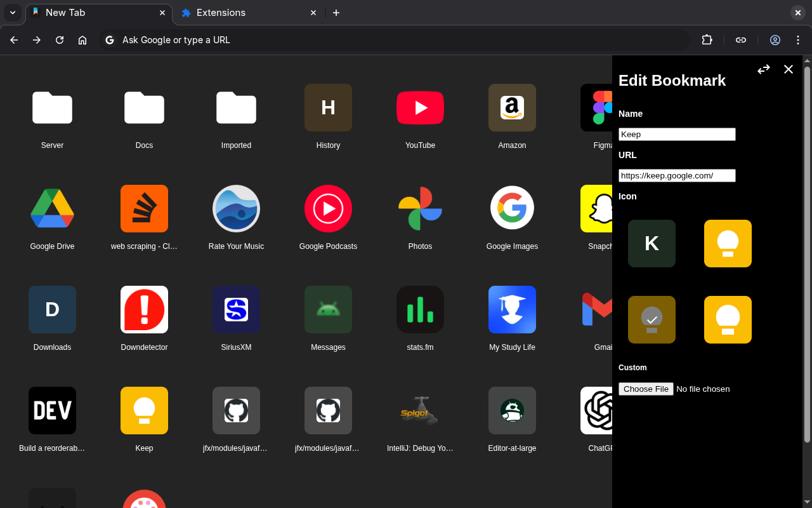This screenshot has width=812, height=508.
Task: Focus the Google address bar
Action: [395, 40]
